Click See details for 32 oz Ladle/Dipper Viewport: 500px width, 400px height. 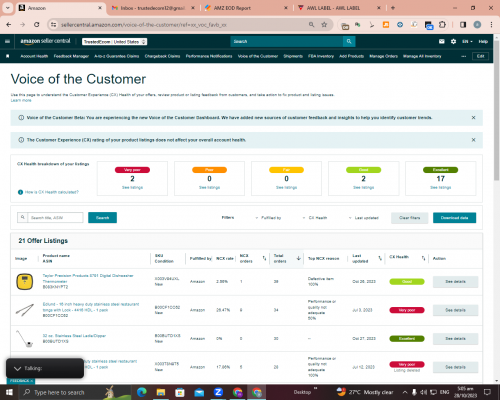click(455, 339)
